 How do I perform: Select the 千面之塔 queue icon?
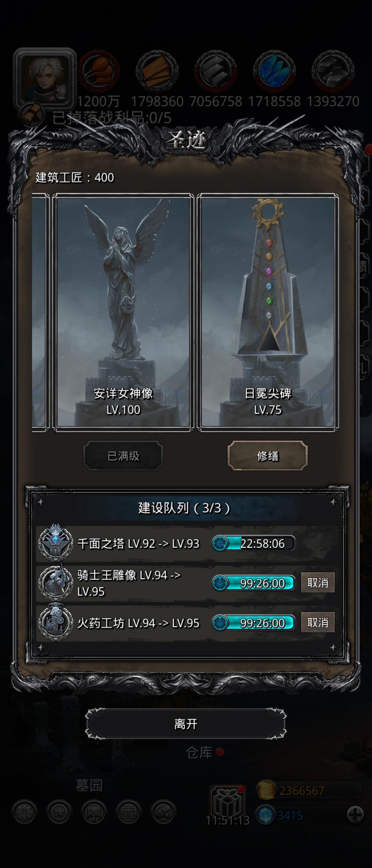(55, 543)
